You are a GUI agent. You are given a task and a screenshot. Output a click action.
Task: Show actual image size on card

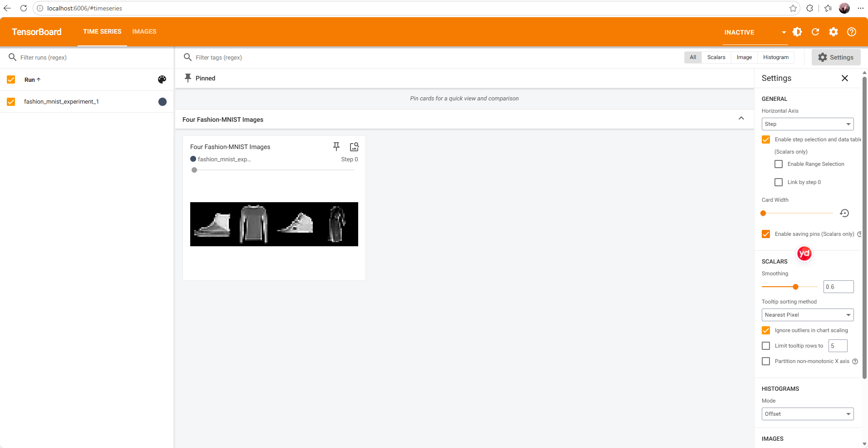pos(354,147)
